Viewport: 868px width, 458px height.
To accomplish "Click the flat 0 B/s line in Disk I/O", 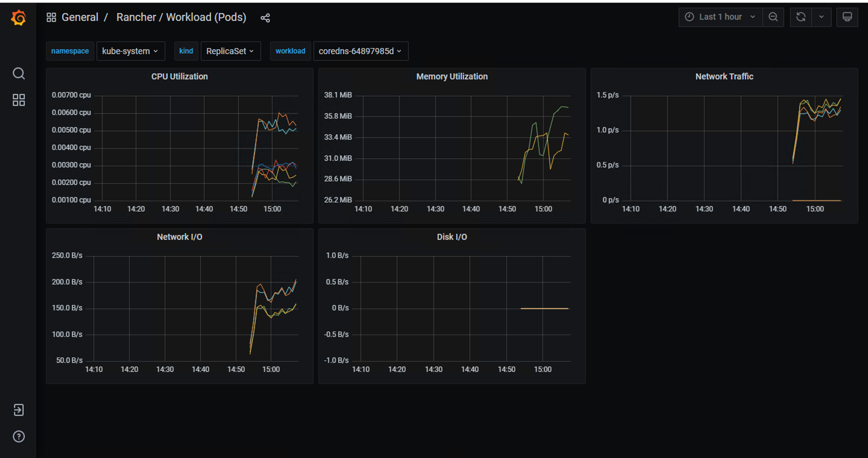I will (x=545, y=308).
